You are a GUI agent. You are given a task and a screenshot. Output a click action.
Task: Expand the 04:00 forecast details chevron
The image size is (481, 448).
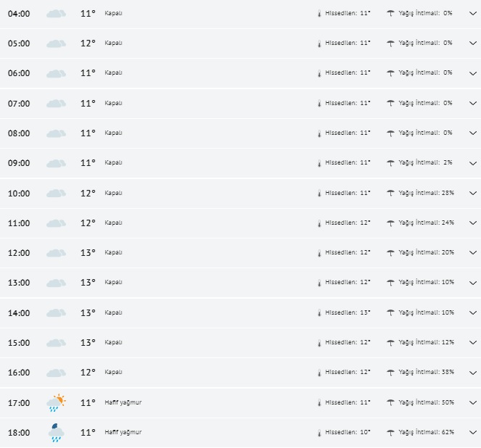(473, 13)
